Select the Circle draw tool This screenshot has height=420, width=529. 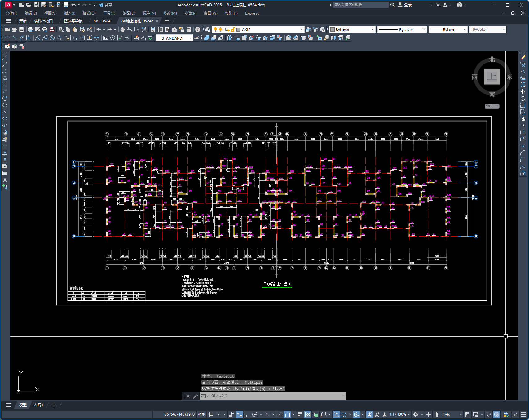pyautogui.click(x=5, y=98)
